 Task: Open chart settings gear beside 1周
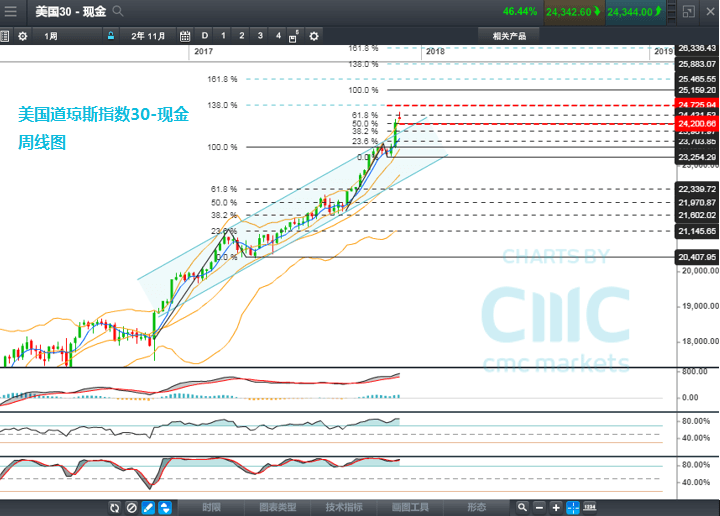click(x=22, y=36)
